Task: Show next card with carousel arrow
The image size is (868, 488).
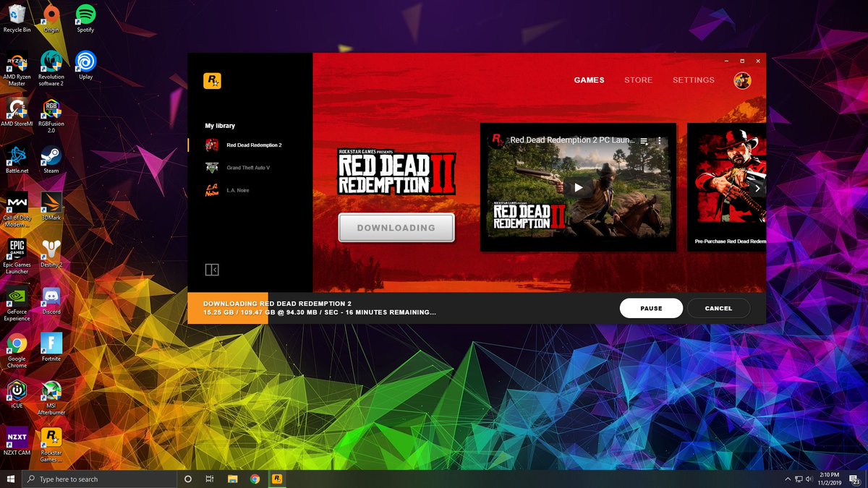Action: (x=757, y=188)
